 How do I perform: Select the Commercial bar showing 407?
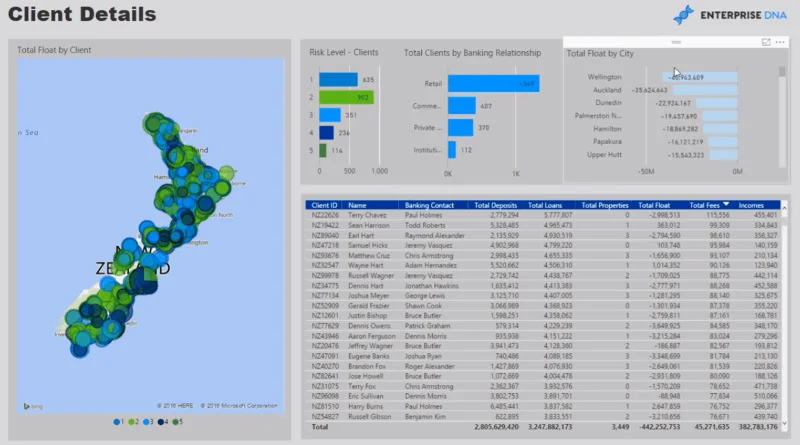(462, 106)
